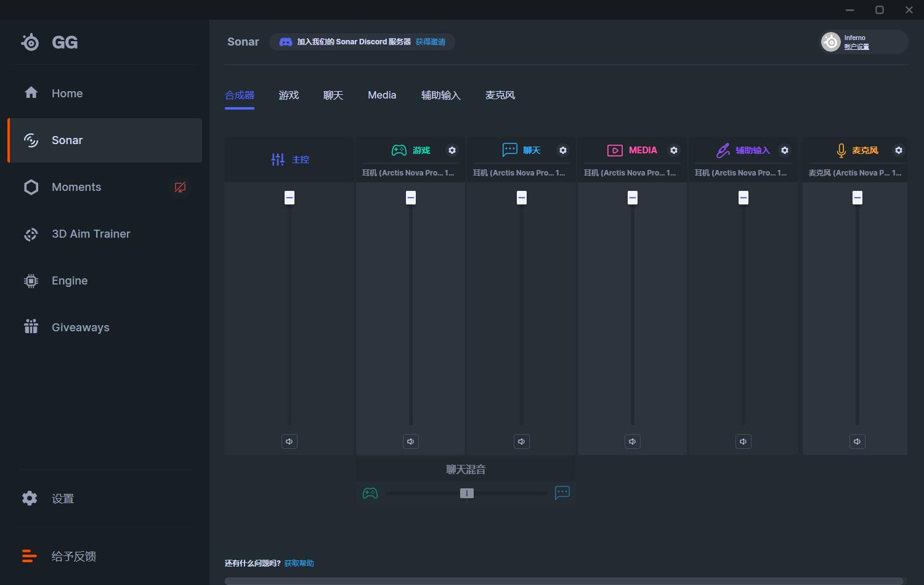Open MEDIA output device dropdown
This screenshot has height=585, width=924.
click(630, 173)
